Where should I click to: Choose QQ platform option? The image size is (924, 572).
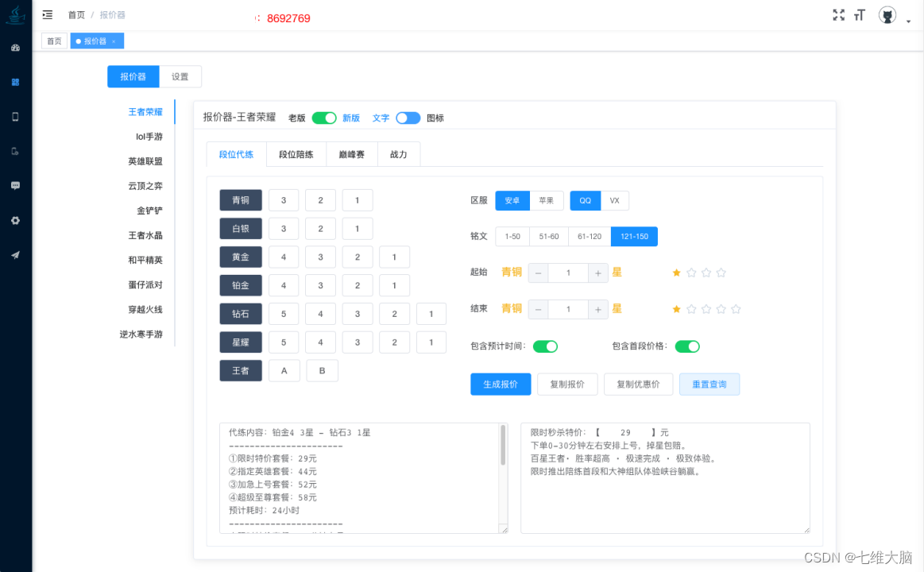(586, 201)
